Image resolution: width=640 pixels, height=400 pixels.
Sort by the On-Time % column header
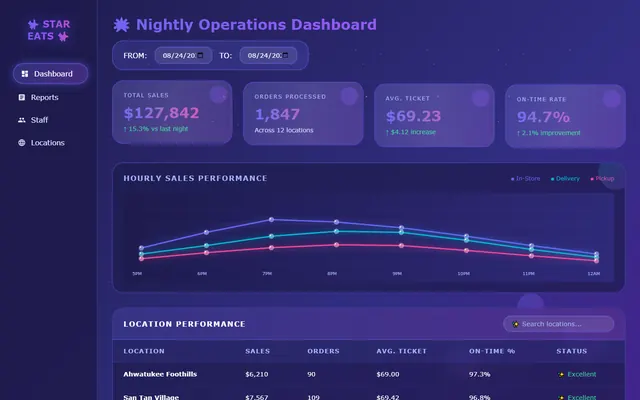pyautogui.click(x=492, y=351)
